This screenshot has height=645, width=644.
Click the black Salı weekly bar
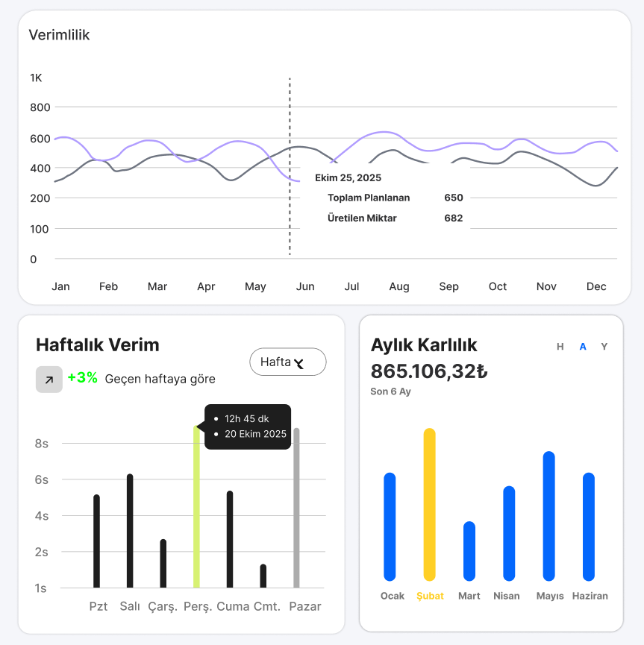(130, 530)
